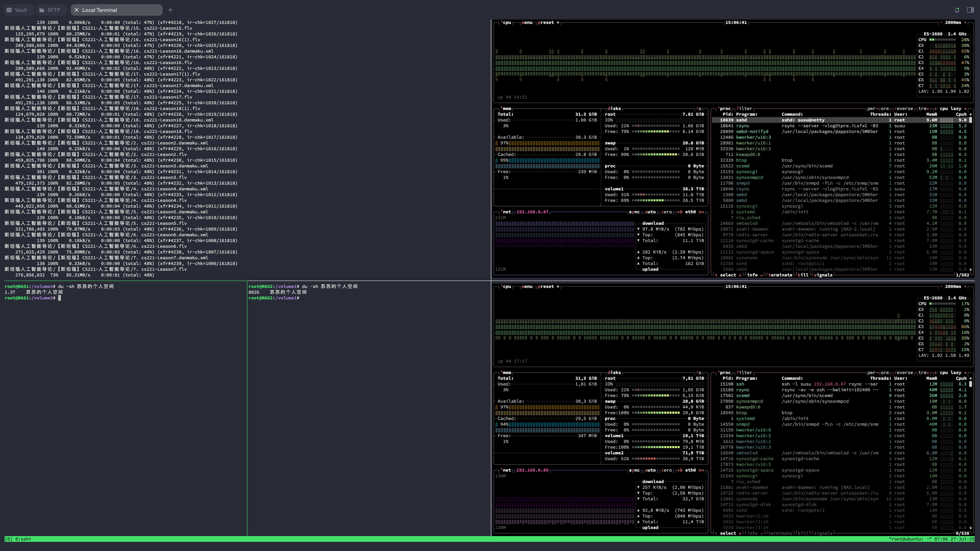980x551 pixels.
Task: Close the Local Terminal tab with X
Action: pyautogui.click(x=77, y=10)
